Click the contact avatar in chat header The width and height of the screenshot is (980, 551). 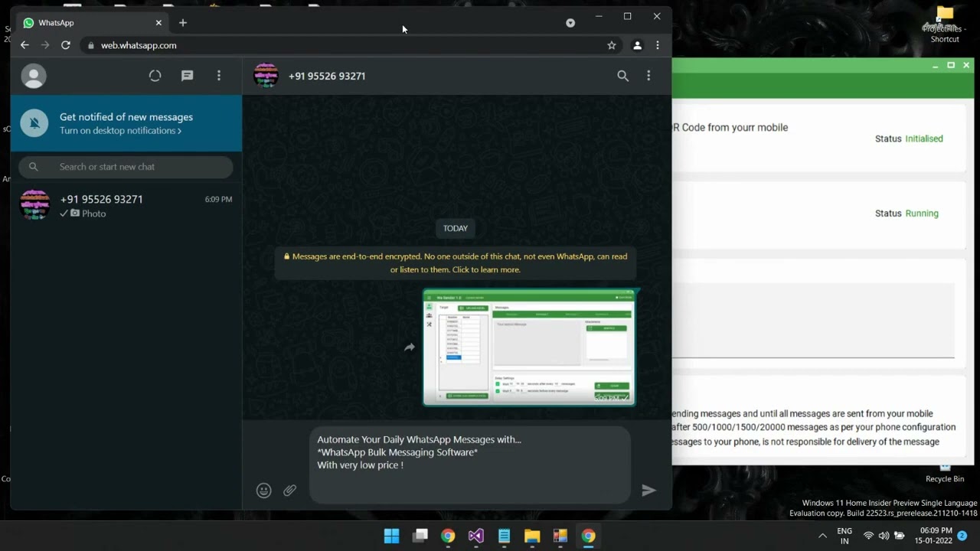[266, 76]
